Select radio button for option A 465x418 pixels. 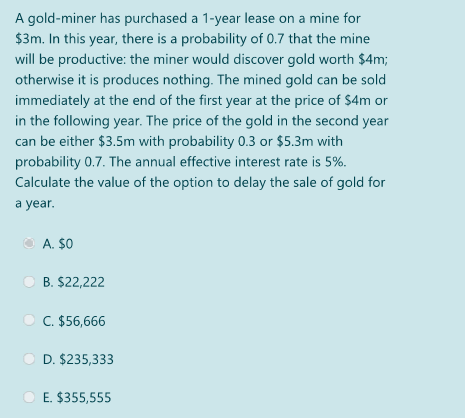29,243
